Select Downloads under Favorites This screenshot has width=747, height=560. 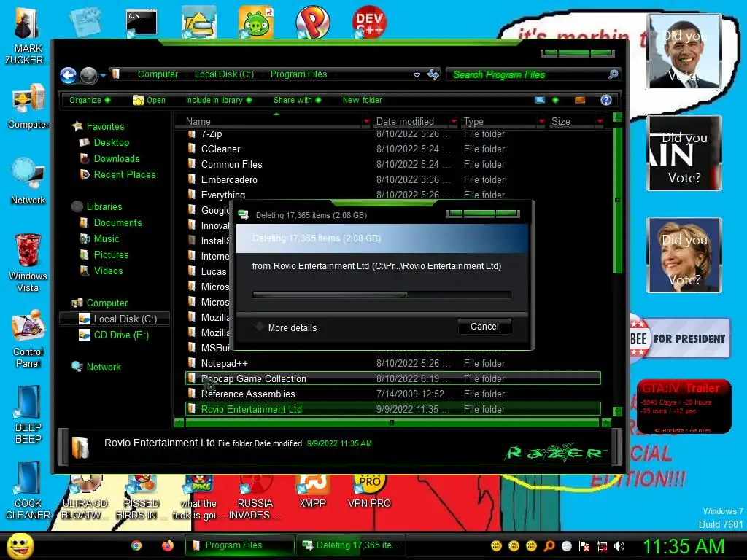pyautogui.click(x=117, y=158)
